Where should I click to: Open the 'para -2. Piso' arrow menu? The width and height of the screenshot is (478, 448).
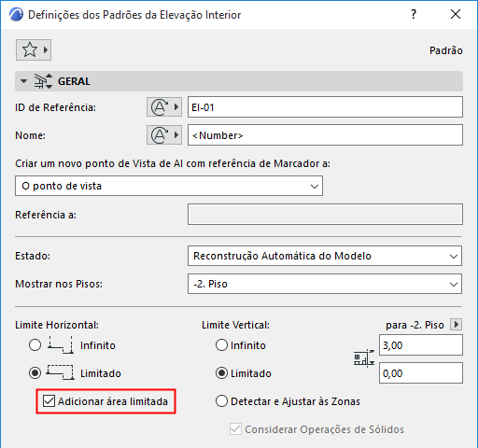click(457, 325)
